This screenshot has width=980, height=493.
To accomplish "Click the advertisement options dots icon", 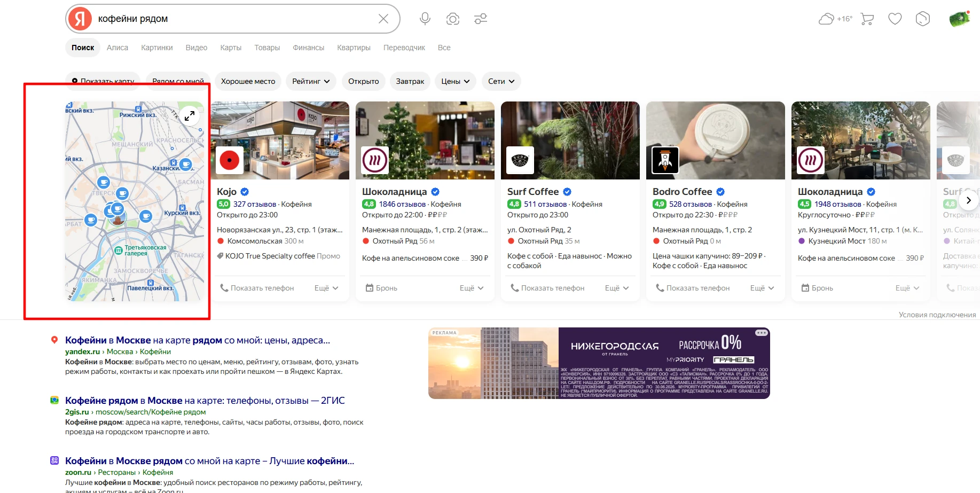I will [x=762, y=333].
